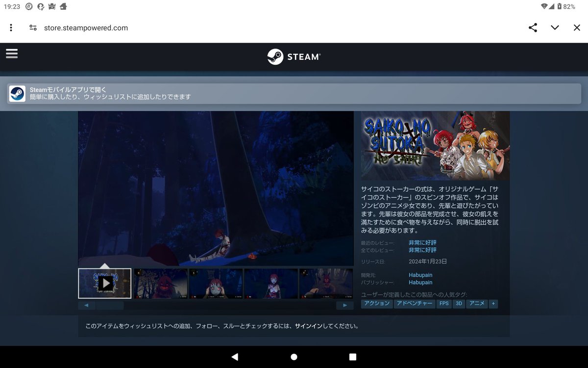The height and width of the screenshot is (368, 588).
Task: Select the アニメ tag
Action: pyautogui.click(x=477, y=304)
